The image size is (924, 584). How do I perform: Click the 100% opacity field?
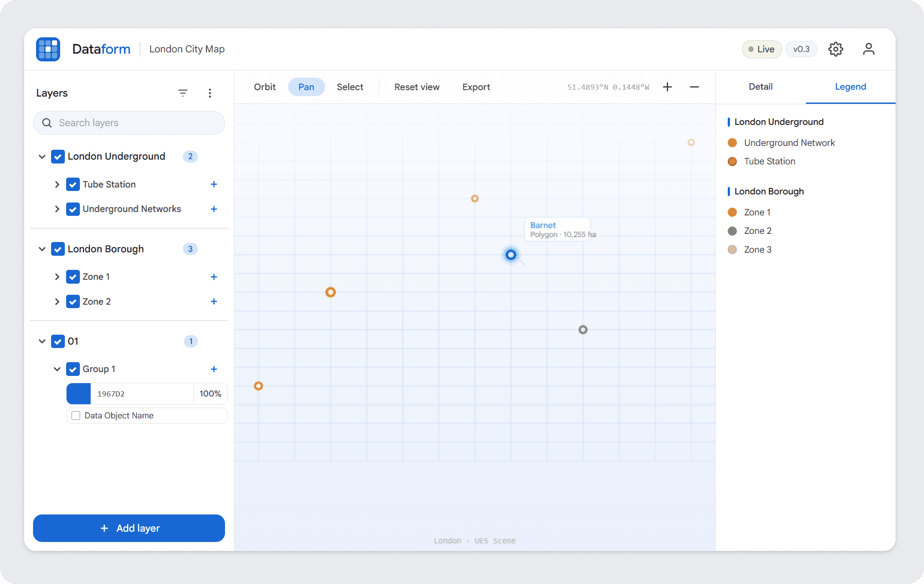210,394
